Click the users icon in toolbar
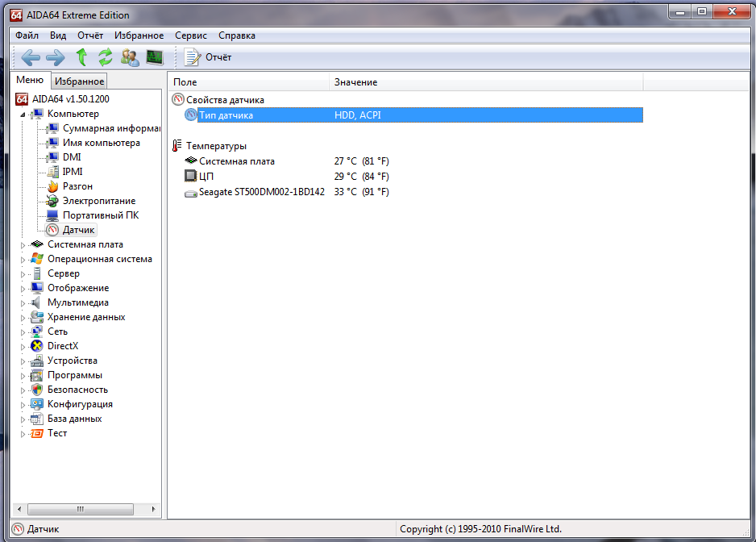Screen dimensions: 756x542 pos(130,57)
